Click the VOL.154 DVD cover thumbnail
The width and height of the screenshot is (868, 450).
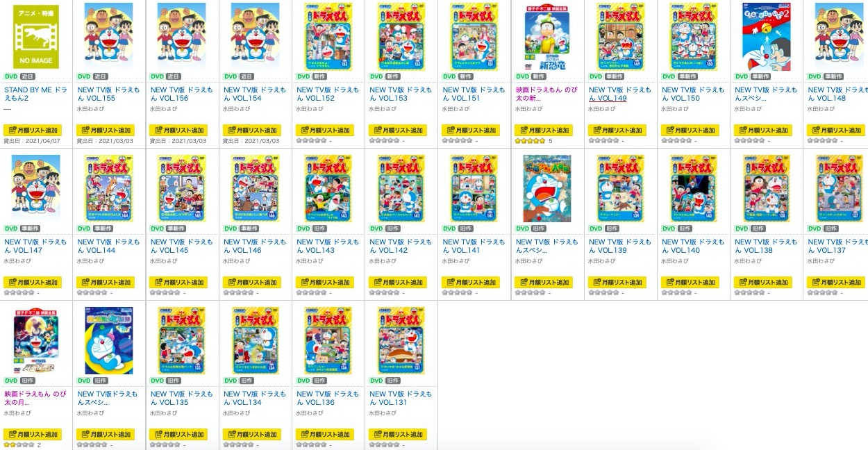pos(255,35)
